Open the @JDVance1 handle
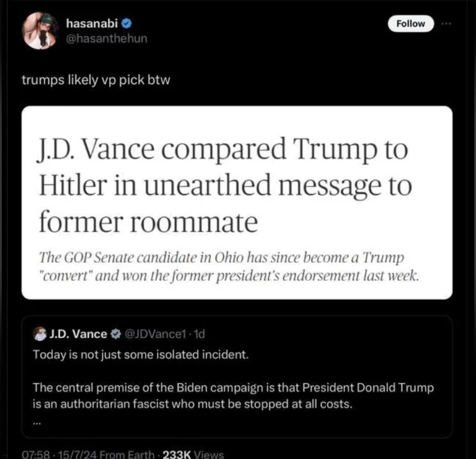The image size is (476, 459). (x=155, y=334)
